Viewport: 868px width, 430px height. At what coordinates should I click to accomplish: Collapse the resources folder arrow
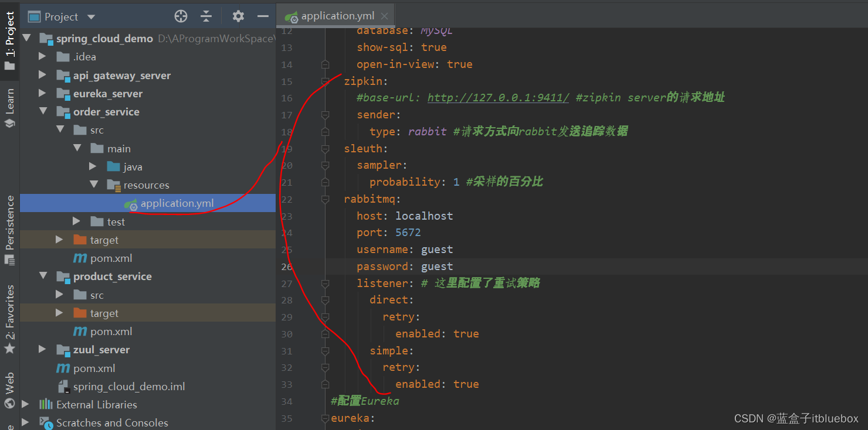pos(93,185)
